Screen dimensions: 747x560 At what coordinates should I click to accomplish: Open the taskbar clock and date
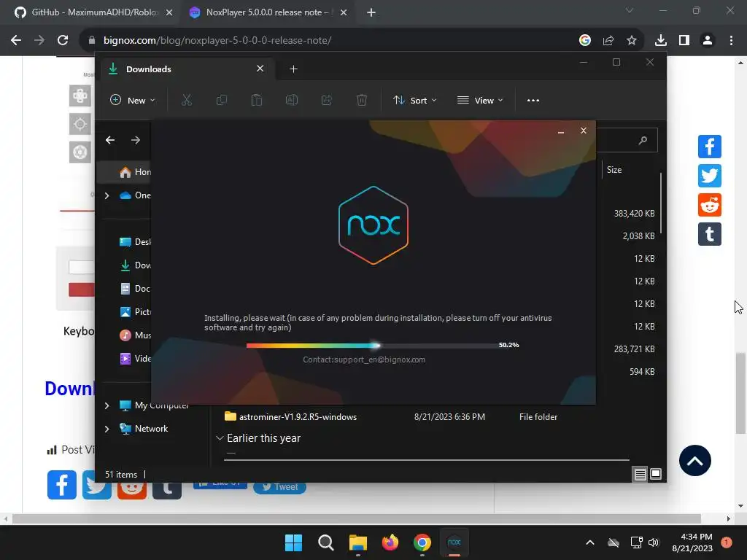point(692,542)
